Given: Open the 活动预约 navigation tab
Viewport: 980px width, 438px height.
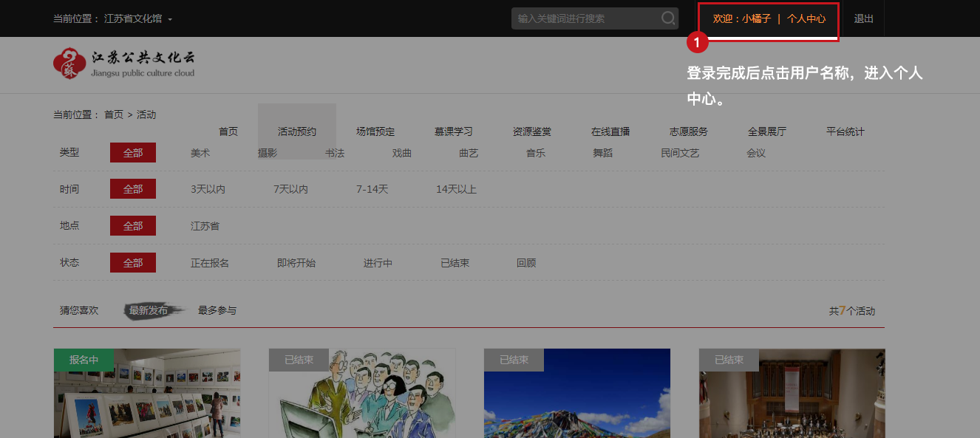Looking at the screenshot, I should pyautogui.click(x=297, y=131).
